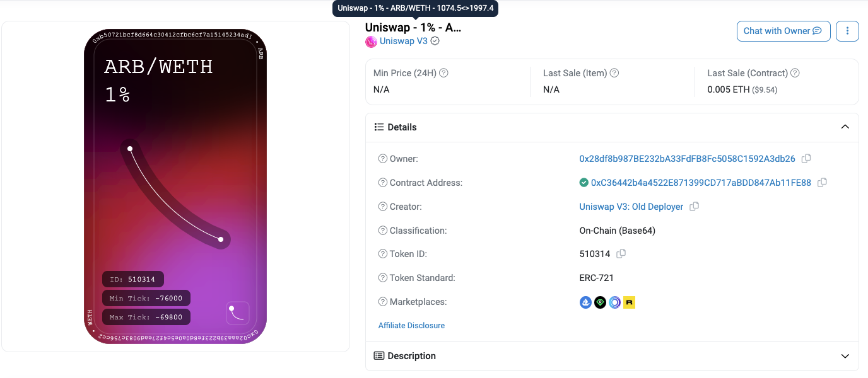868x378 pixels.
Task: Click verified badge next to Uniswap V3
Action: (435, 41)
